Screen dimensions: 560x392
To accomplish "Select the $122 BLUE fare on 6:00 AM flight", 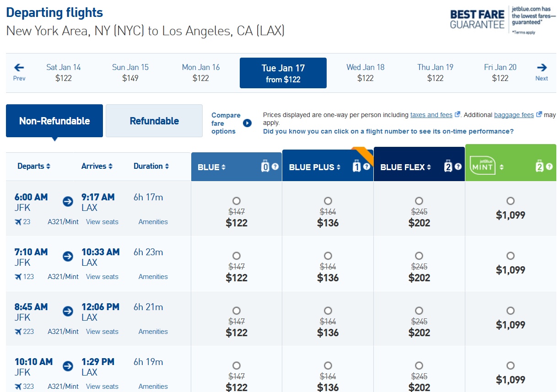I will (236, 200).
